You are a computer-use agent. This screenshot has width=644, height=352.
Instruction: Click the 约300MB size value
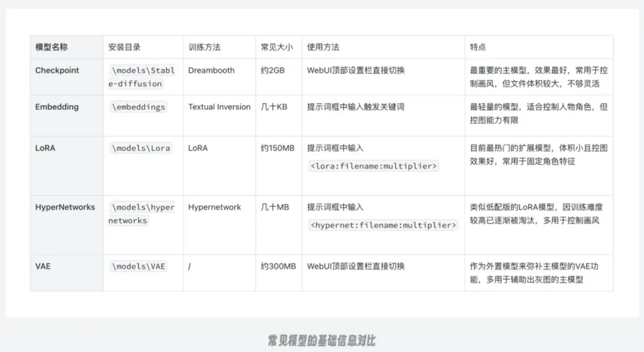click(x=278, y=267)
